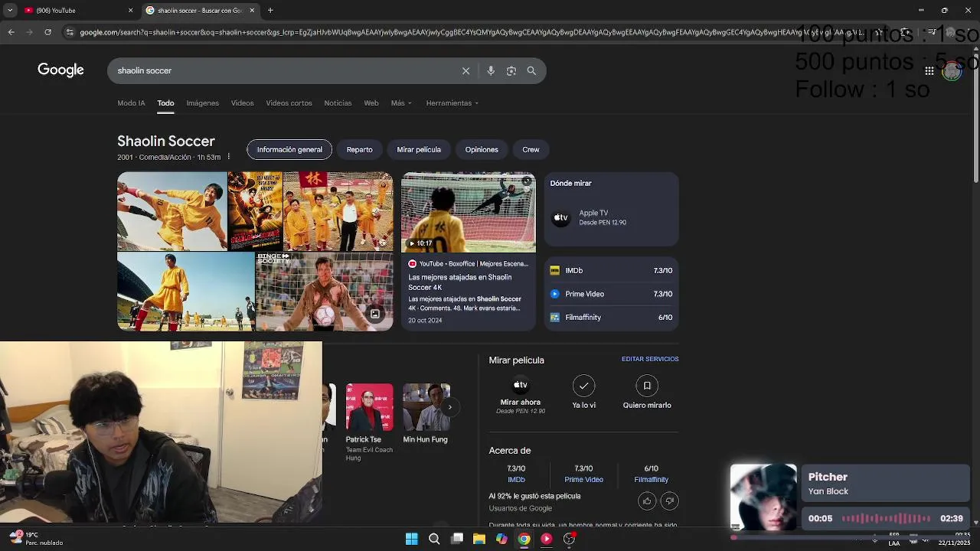Open the Google apps grid
Viewport: 980px width, 551px height.
pos(929,70)
